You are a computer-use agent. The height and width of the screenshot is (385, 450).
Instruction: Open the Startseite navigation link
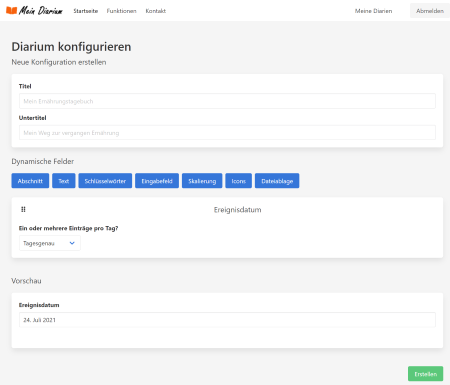tap(86, 11)
